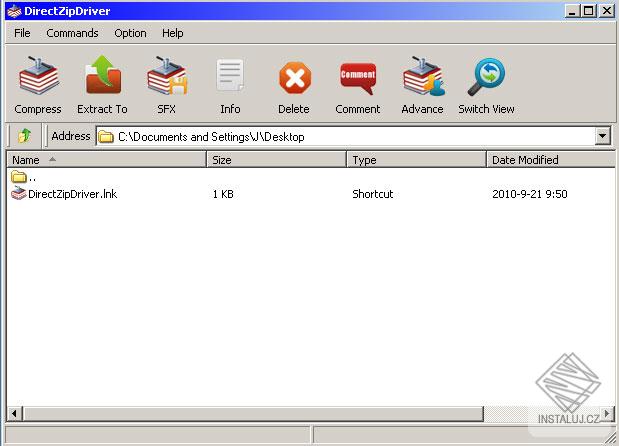Sort by the Type column header
619x446 pixels.
pos(416,159)
